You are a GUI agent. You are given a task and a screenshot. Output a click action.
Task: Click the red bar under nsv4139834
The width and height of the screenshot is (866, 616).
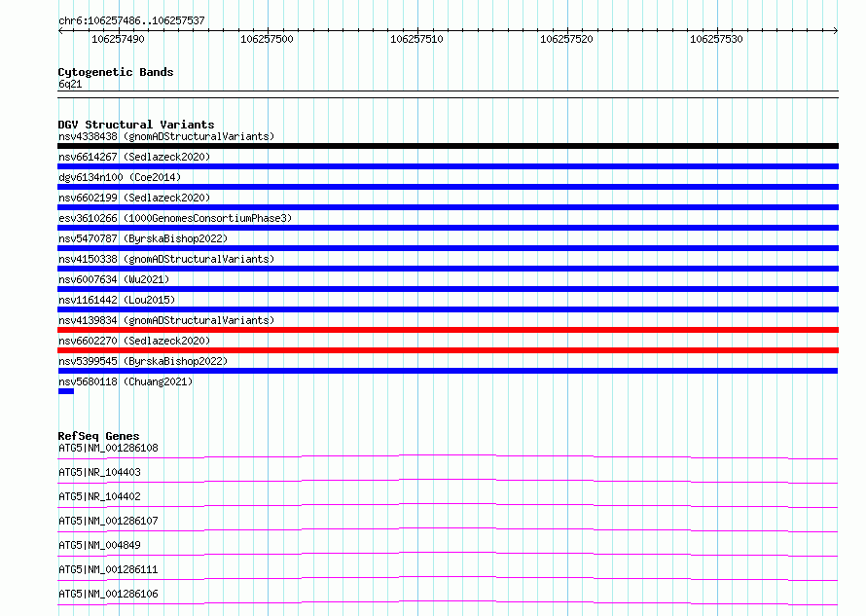coord(448,330)
